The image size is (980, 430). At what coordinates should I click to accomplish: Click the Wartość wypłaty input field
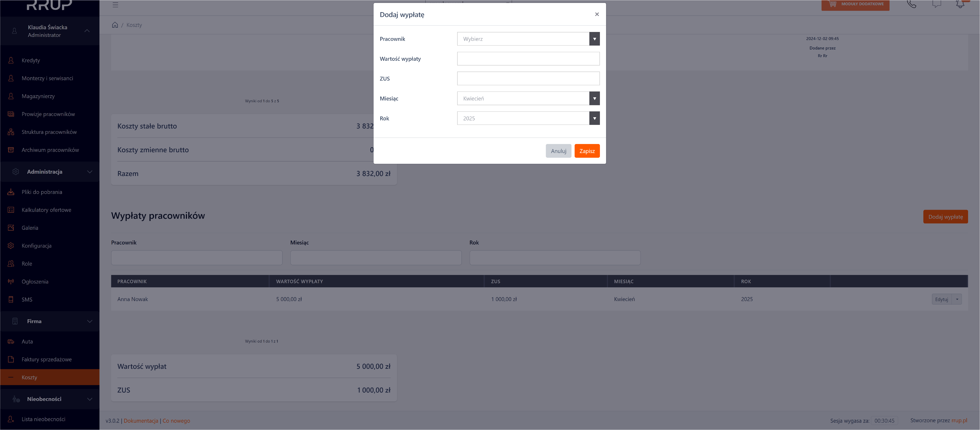point(528,59)
